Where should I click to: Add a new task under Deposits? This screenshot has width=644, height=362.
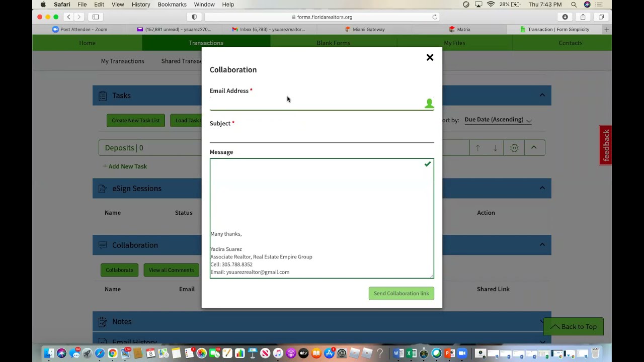pos(125,166)
